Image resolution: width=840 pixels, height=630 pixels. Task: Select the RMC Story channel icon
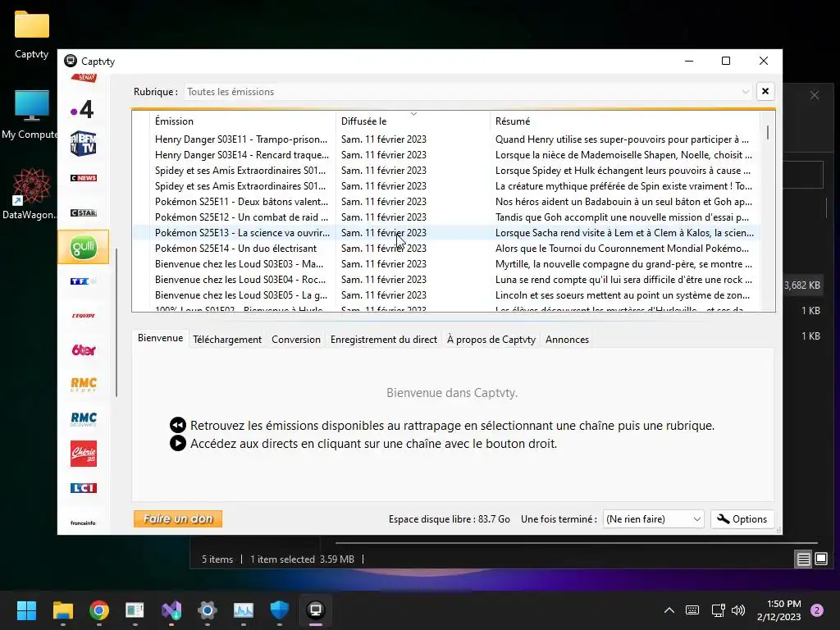pos(83,384)
